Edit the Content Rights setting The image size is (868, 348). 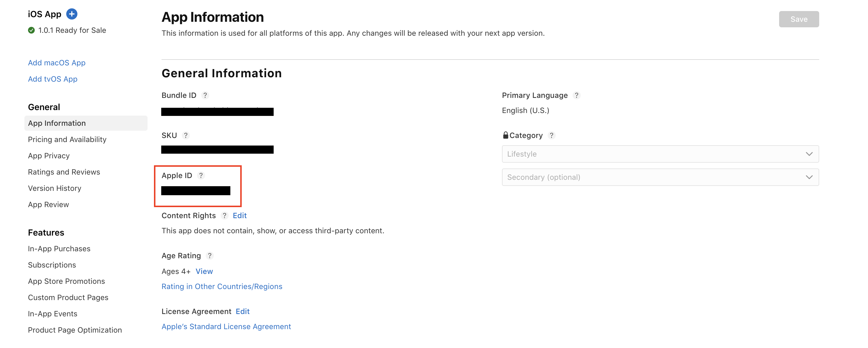tap(240, 216)
